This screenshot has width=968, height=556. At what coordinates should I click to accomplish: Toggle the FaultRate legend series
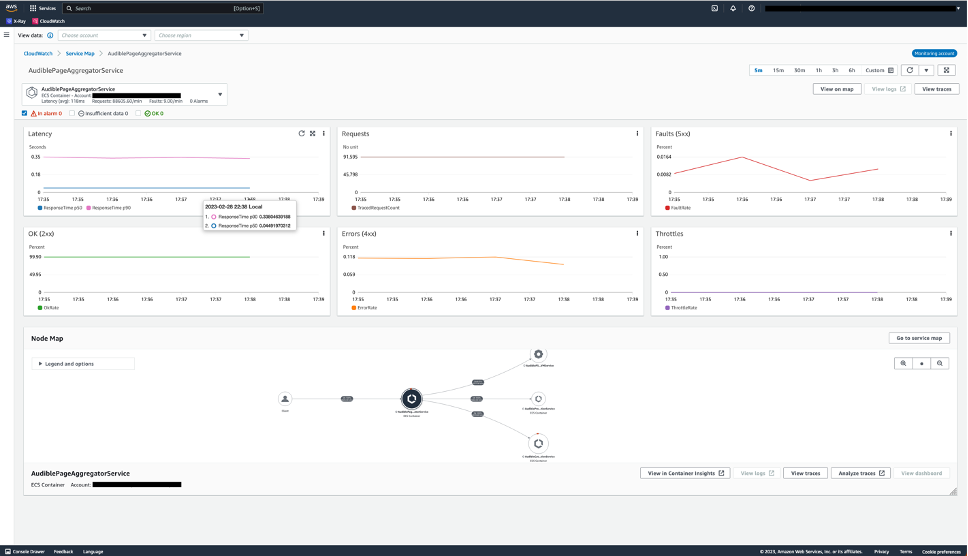tap(678, 208)
